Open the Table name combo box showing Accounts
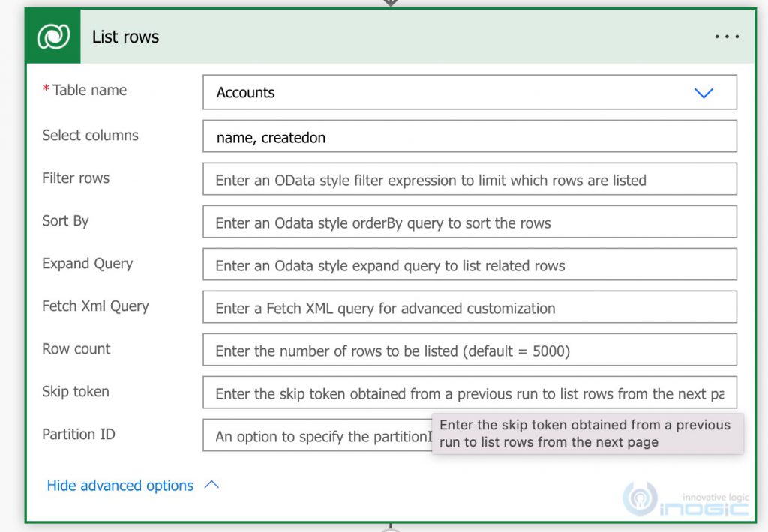768x532 pixels. point(450,93)
